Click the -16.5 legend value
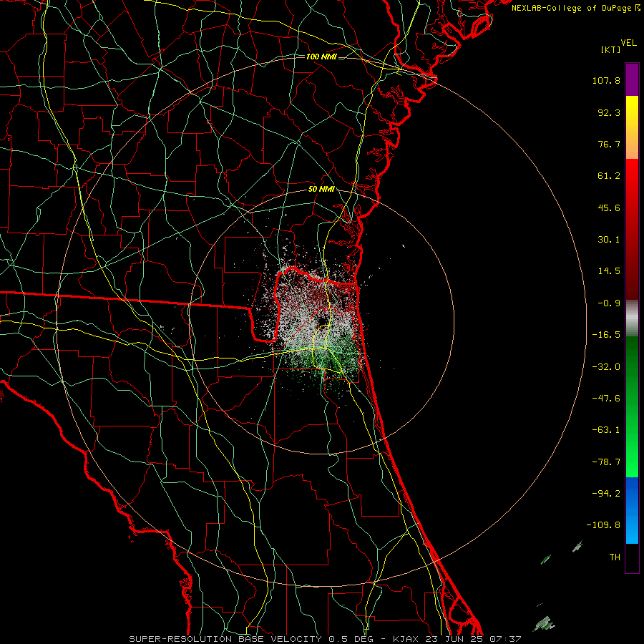 (606, 335)
